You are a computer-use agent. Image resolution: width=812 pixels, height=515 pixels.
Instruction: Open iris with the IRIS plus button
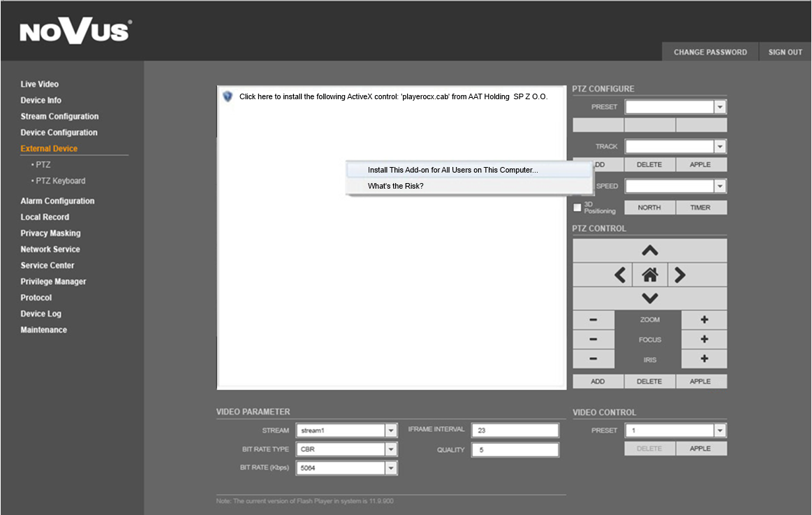coord(704,358)
